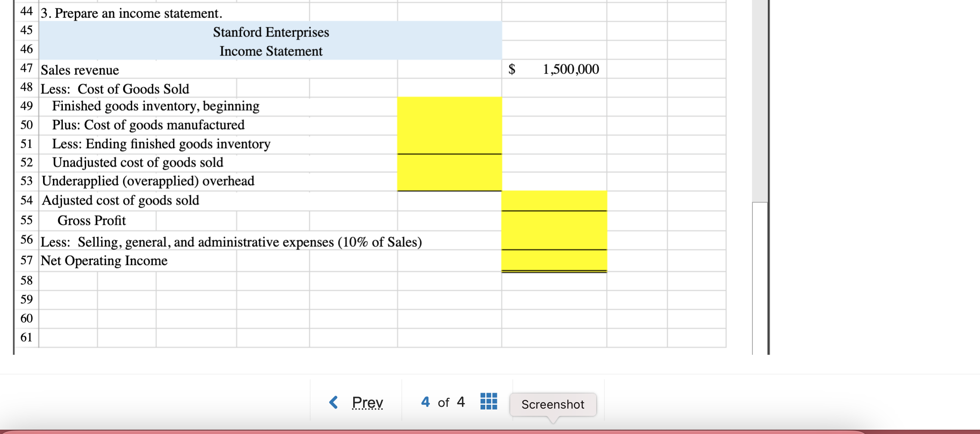Image resolution: width=980 pixels, height=434 pixels.
Task: Click the Stanford Enterprises title cell
Action: pyautogui.click(x=272, y=31)
